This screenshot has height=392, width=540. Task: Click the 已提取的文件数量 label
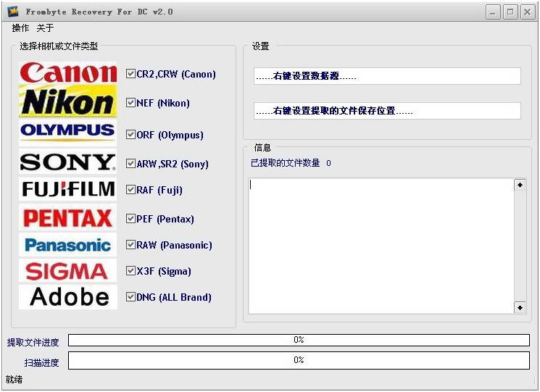coord(285,163)
